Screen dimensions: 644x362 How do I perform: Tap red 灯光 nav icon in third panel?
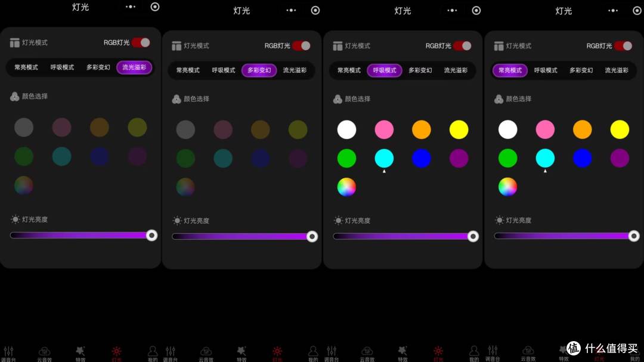(438, 352)
